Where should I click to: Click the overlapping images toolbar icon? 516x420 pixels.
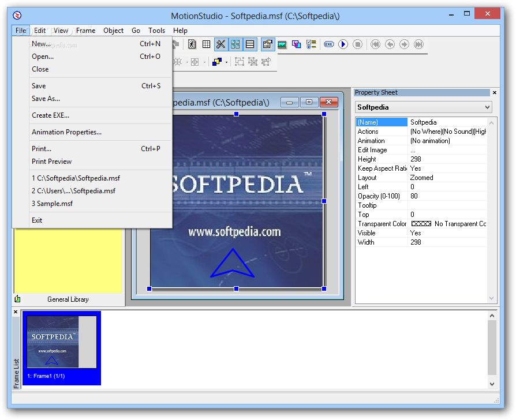click(x=297, y=44)
